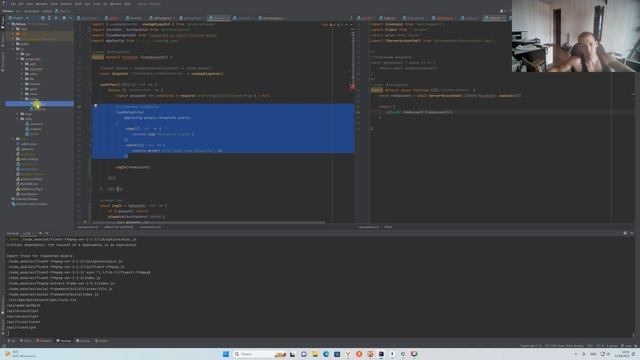Click the 'Import trace for requested module' line

tap(40, 256)
